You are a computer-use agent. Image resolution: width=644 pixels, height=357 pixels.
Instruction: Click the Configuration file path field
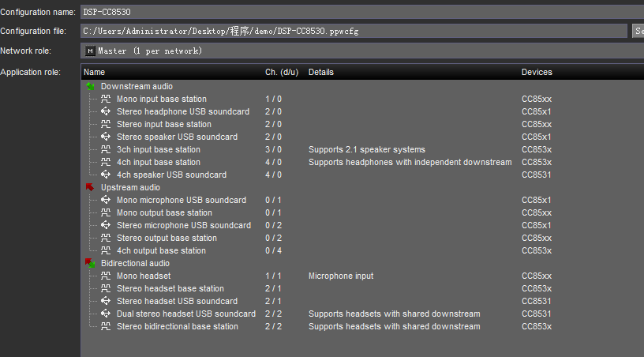355,31
